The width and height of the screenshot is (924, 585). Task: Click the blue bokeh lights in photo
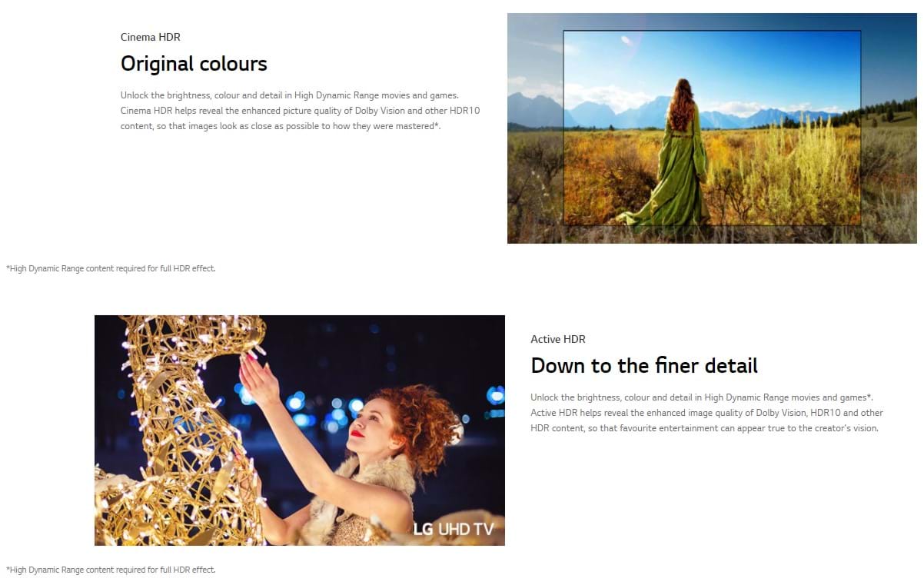pos(315,407)
